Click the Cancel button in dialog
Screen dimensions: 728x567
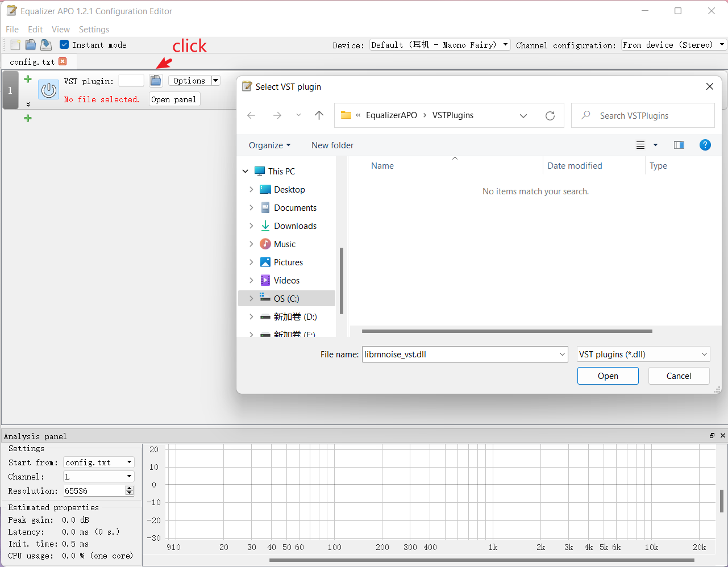(x=679, y=376)
